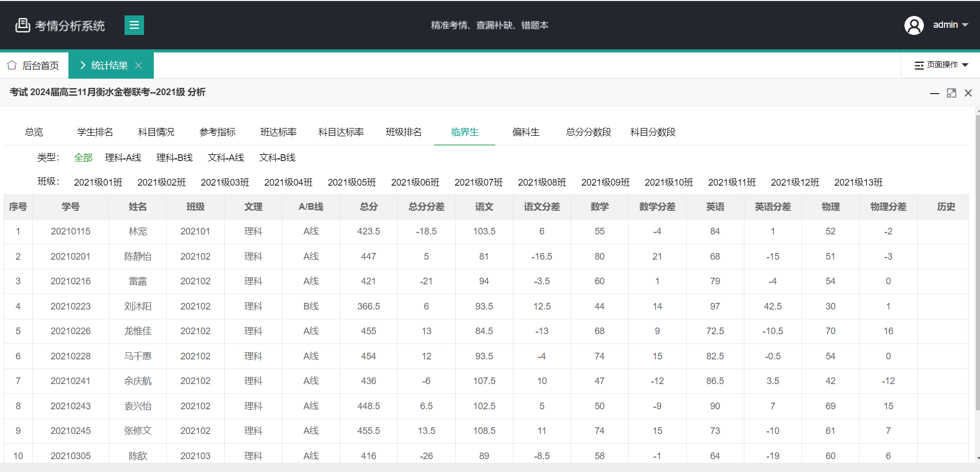This screenshot has width=980, height=472.
Task: Select student name 林宠
Action: point(138,231)
